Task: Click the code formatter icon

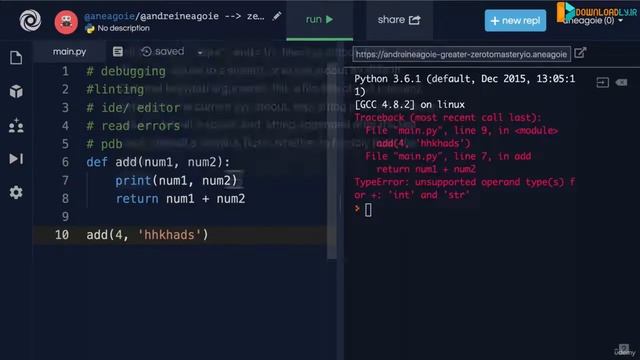Action: tap(118, 51)
